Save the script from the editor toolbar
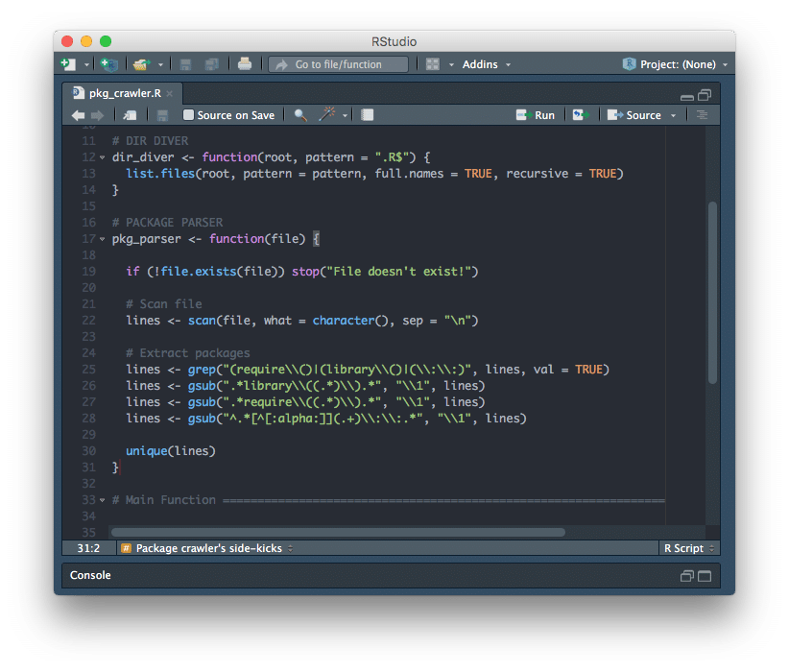The width and height of the screenshot is (789, 672). (x=162, y=115)
